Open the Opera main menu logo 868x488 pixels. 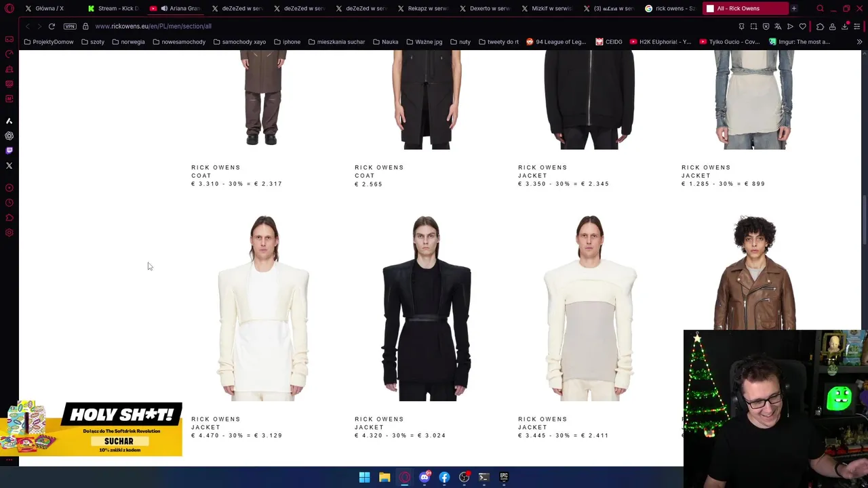point(9,8)
